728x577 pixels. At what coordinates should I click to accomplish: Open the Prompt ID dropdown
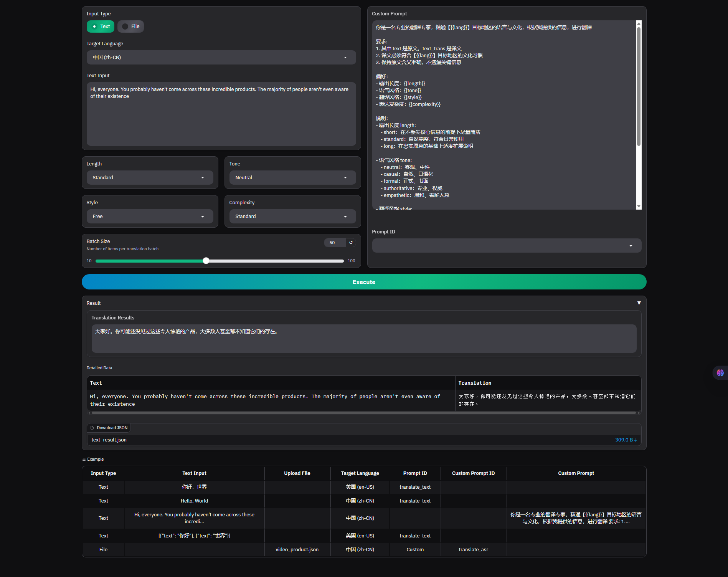507,245
